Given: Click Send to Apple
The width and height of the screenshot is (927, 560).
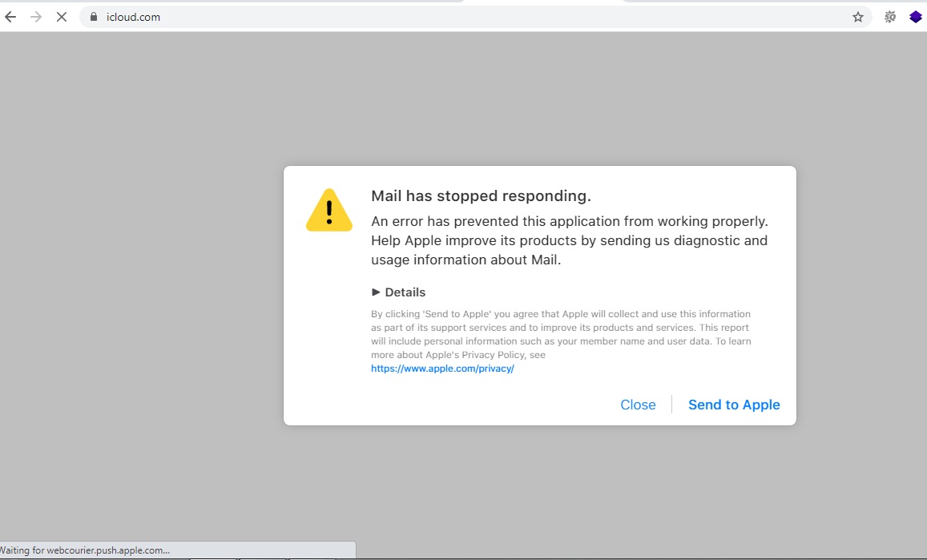Looking at the screenshot, I should (734, 405).
